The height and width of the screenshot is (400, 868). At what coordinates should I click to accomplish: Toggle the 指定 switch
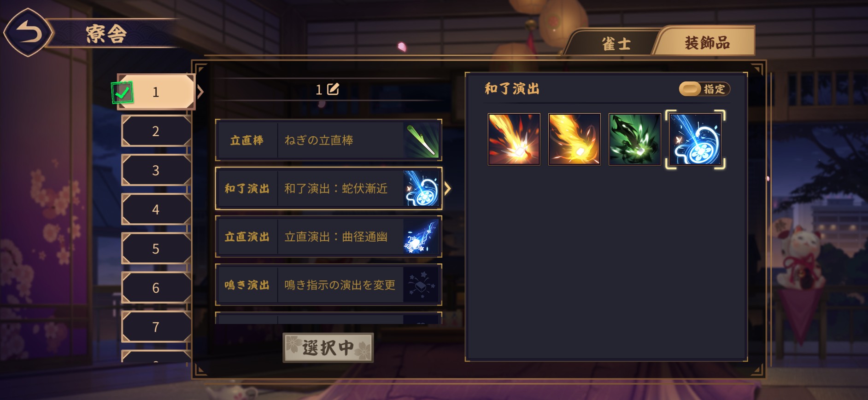[x=704, y=89]
